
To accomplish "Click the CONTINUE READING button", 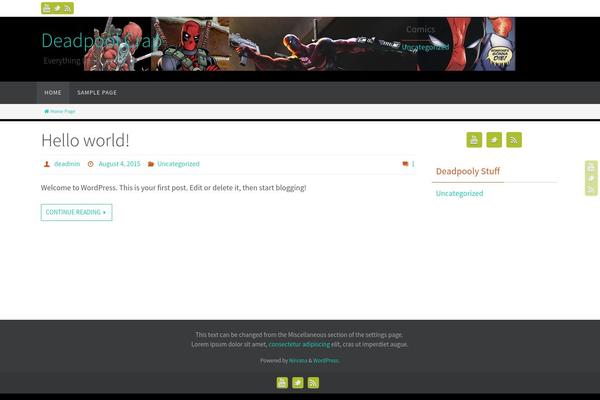I will click(x=77, y=212).
